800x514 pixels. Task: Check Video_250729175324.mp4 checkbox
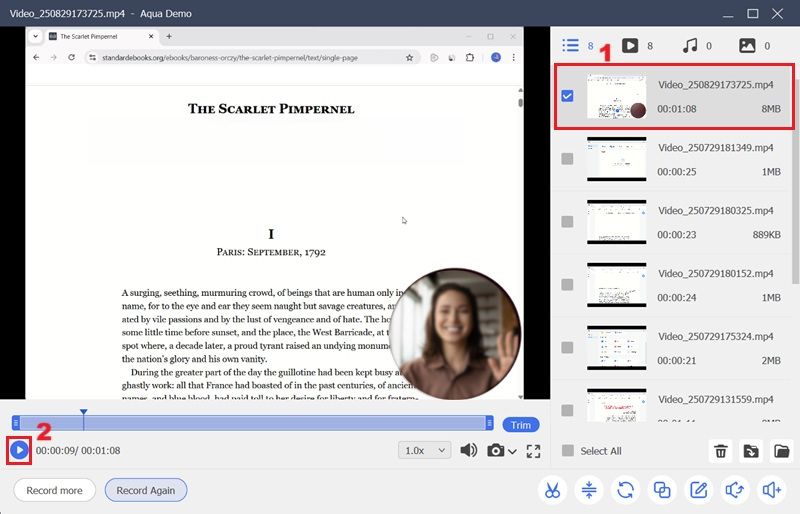click(567, 348)
